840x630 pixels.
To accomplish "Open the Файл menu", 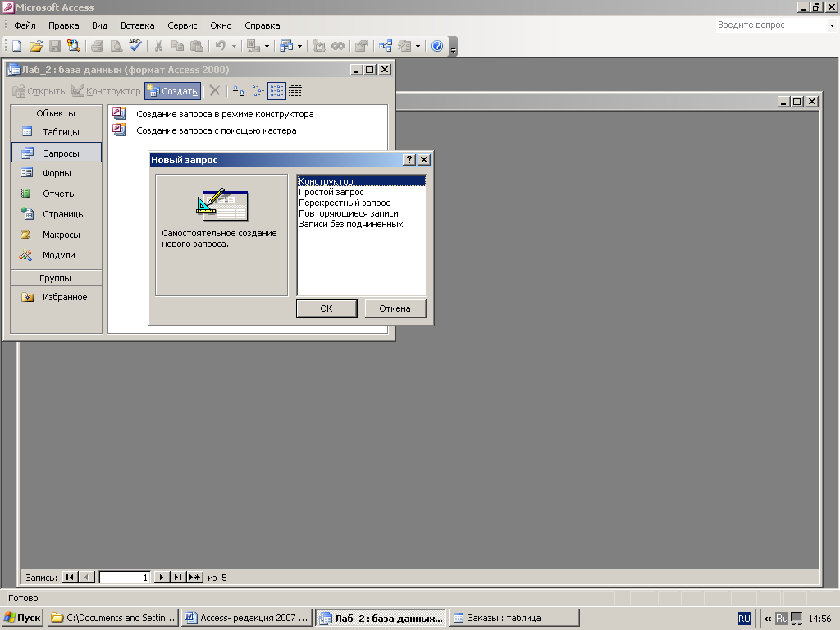I will (x=25, y=25).
